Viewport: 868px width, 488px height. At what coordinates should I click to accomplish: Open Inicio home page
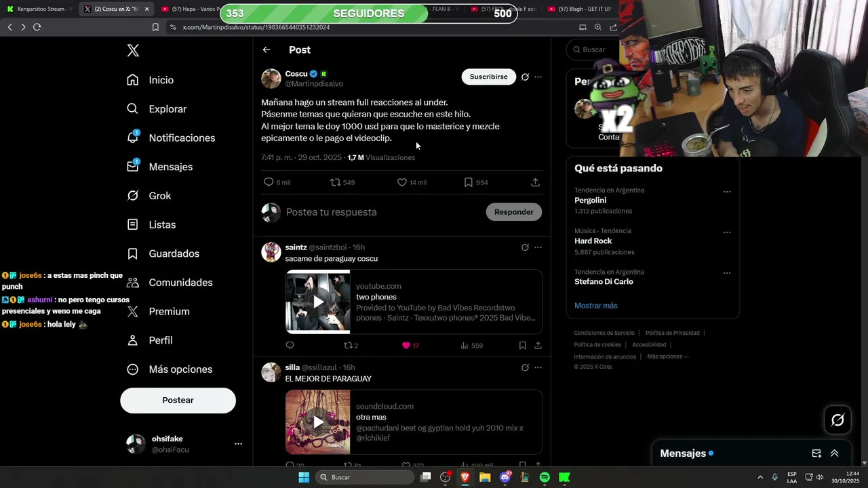tap(151, 80)
